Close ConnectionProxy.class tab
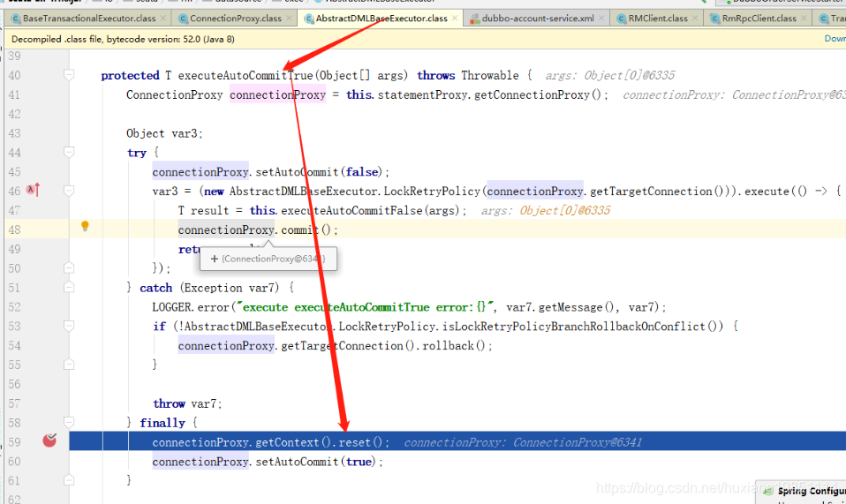This screenshot has height=504, width=846. pyautogui.click(x=289, y=19)
